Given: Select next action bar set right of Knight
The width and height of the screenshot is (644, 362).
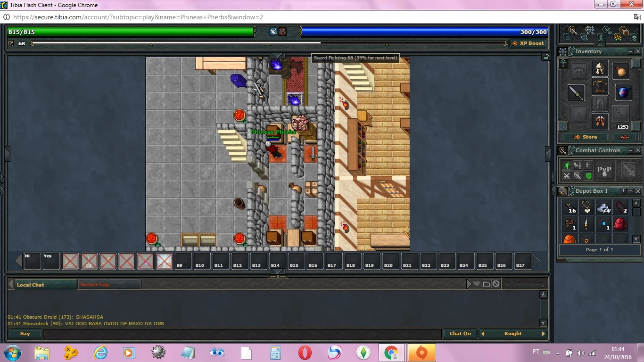Looking at the screenshot, I should coord(543,334).
